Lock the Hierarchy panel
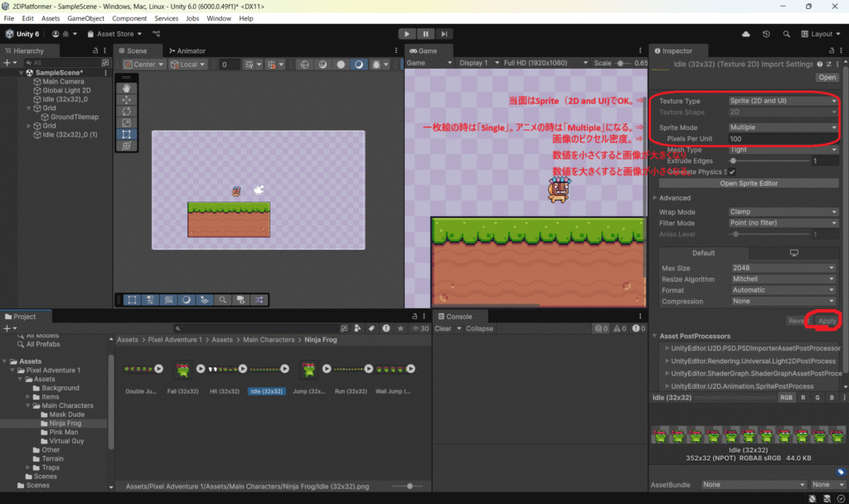This screenshot has height=504, width=849. click(95, 51)
